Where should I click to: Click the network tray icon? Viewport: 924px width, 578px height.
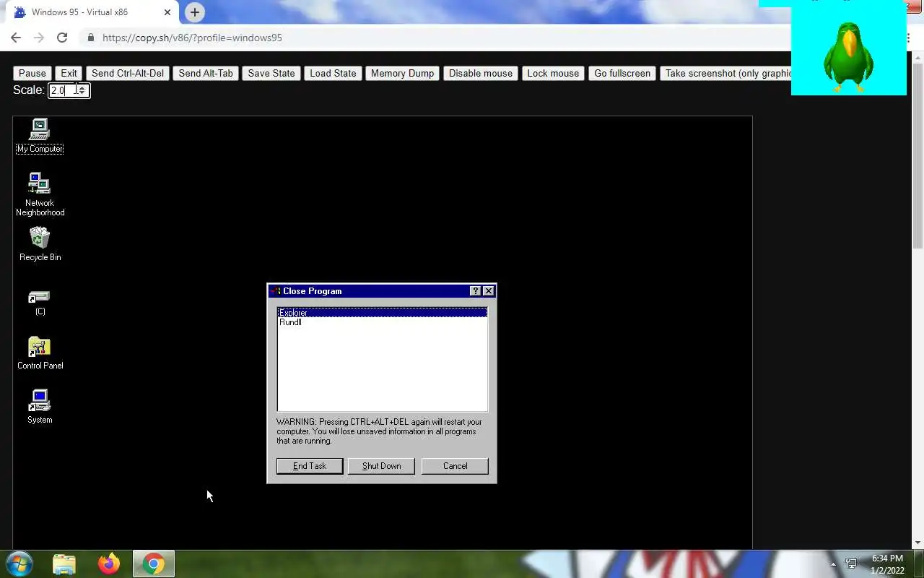pyautogui.click(x=851, y=564)
